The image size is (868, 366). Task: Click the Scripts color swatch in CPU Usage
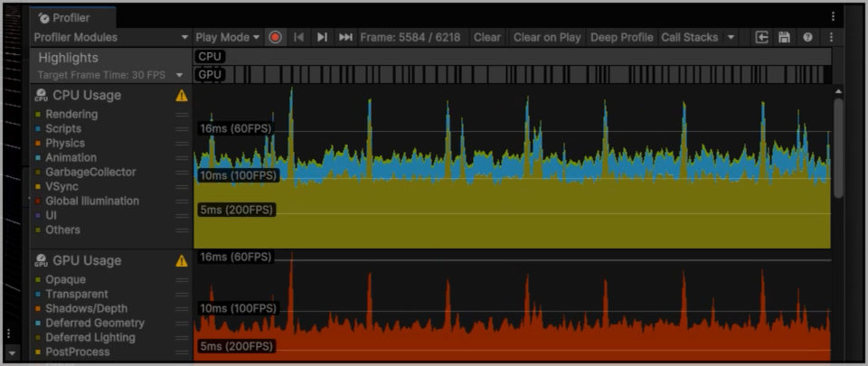[38, 129]
